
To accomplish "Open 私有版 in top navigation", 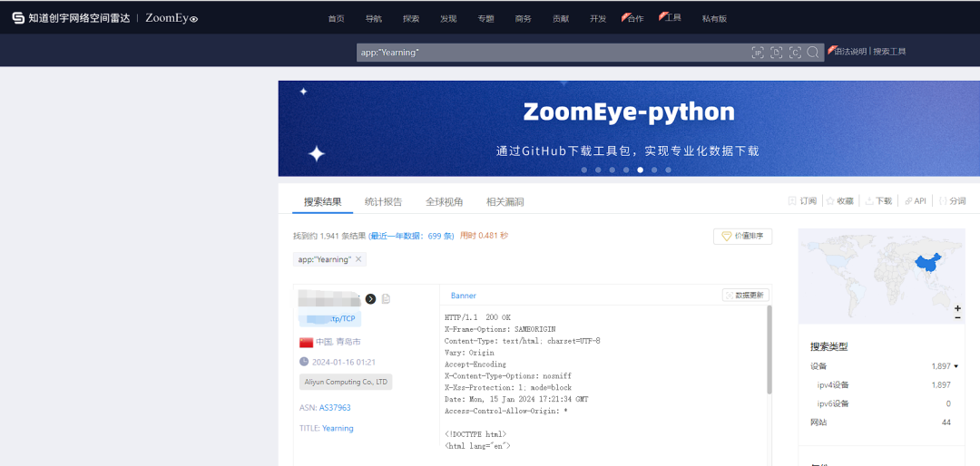I will coord(714,19).
